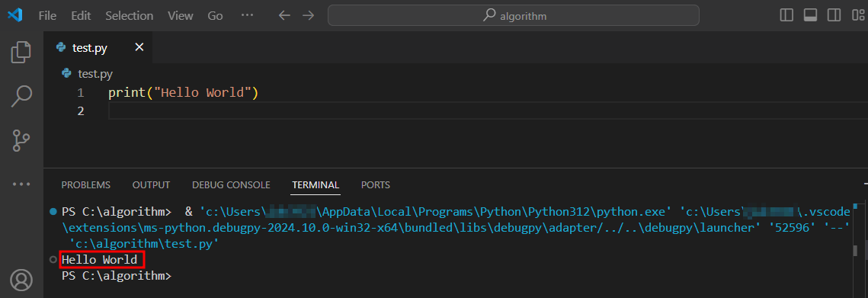Open the Customize Layout icon
This screenshot has height=298, width=868.
[858, 15]
